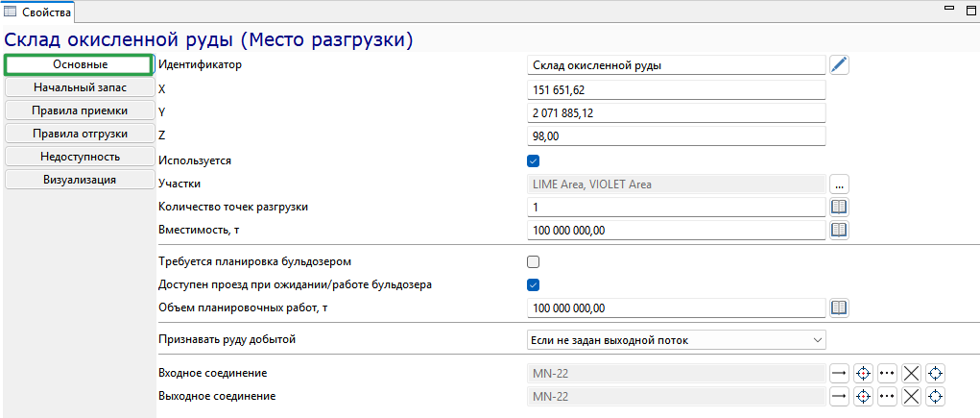
Task: Click the Z value field
Action: coord(677,135)
